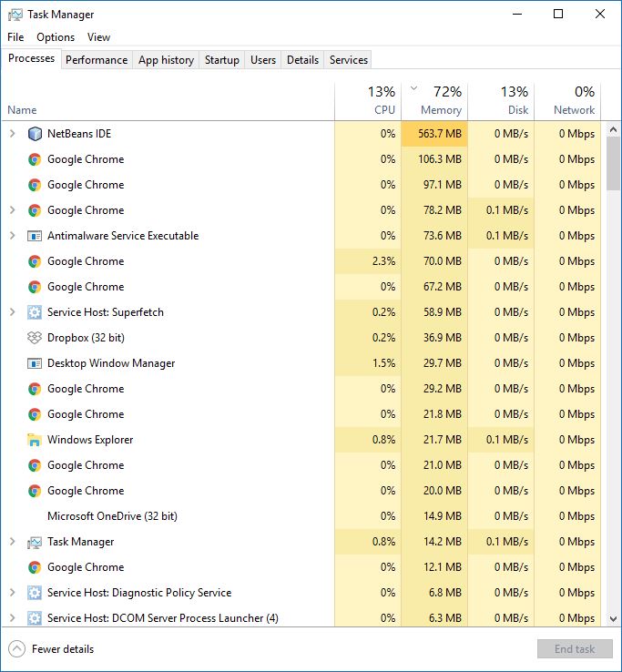
Task: Click the Dropbox (32 bit) icon
Action: click(x=35, y=338)
